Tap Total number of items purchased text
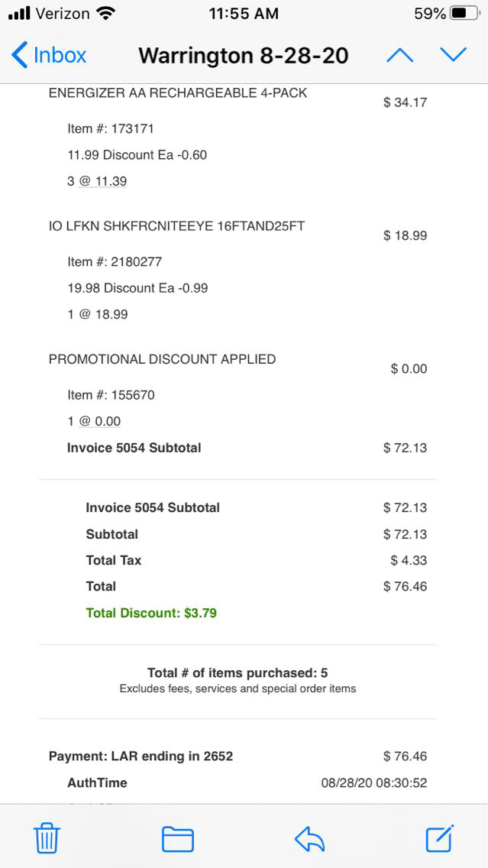This screenshot has height=868, width=488. click(238, 673)
